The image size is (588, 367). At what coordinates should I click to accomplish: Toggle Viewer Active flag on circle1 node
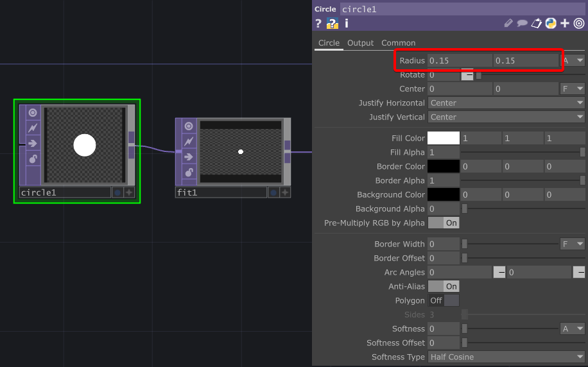tap(33, 112)
